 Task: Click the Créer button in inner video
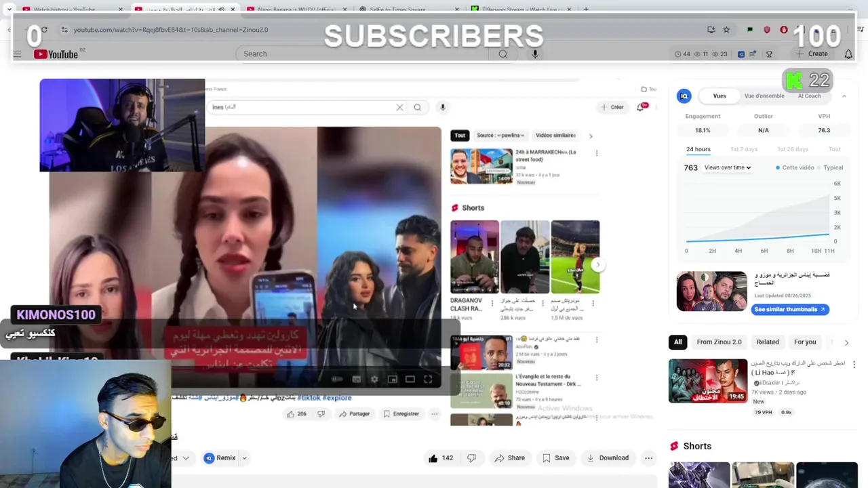click(x=612, y=107)
